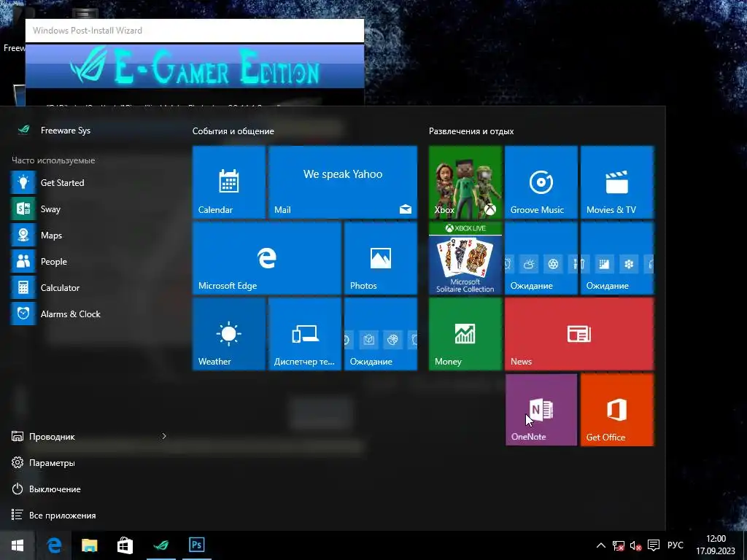Click the E-Gamer Edition banner

pos(194,66)
